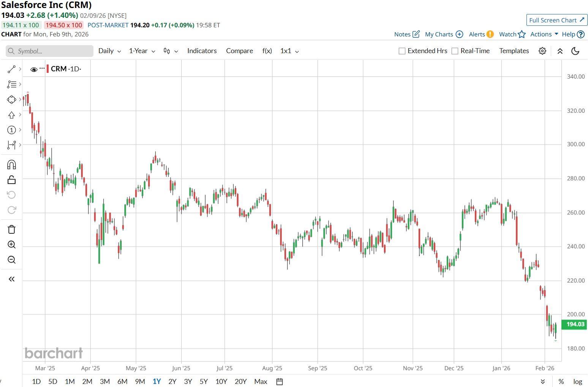The width and height of the screenshot is (588, 387).
Task: Click the Symbol search field
Action: click(x=49, y=51)
